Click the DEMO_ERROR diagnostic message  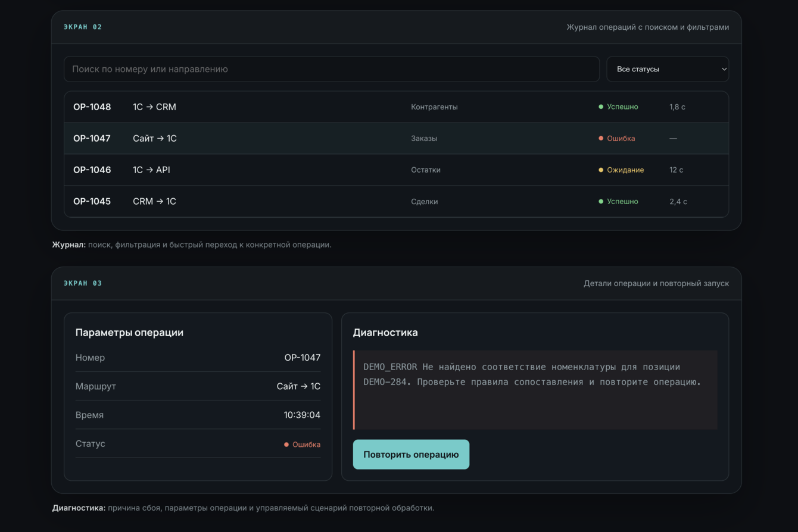point(535,390)
